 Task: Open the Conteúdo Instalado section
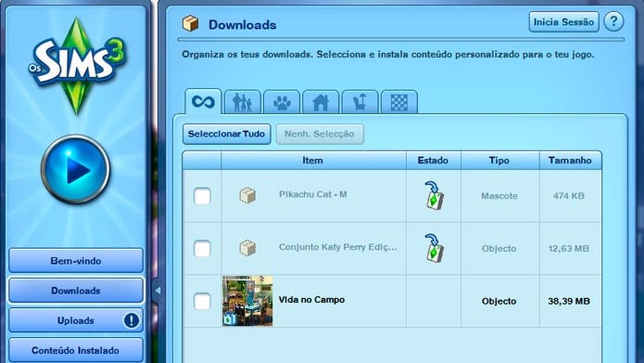pos(76,351)
